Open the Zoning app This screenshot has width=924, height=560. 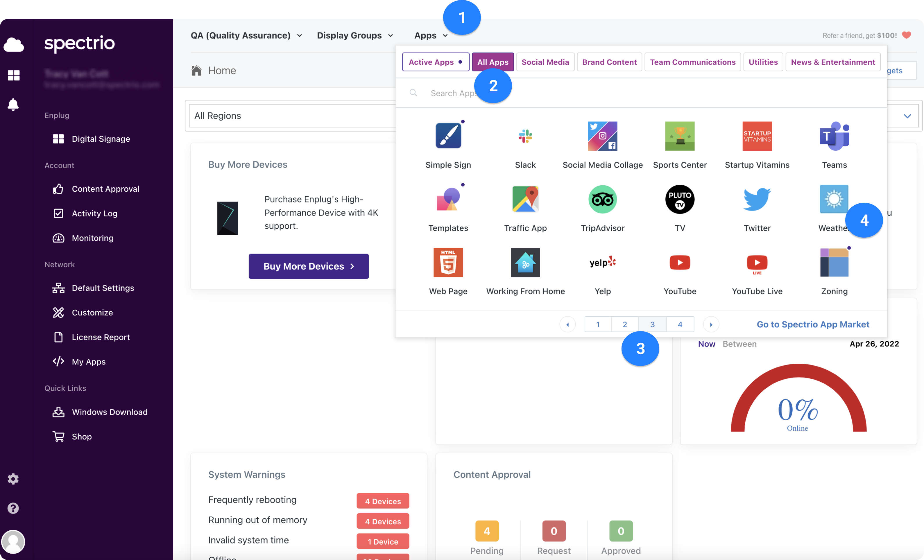835,262
